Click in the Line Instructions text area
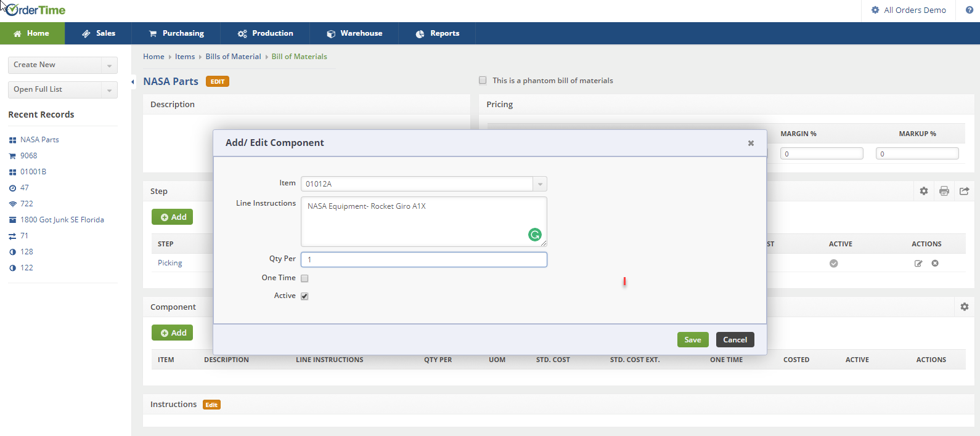 pyautogui.click(x=424, y=222)
